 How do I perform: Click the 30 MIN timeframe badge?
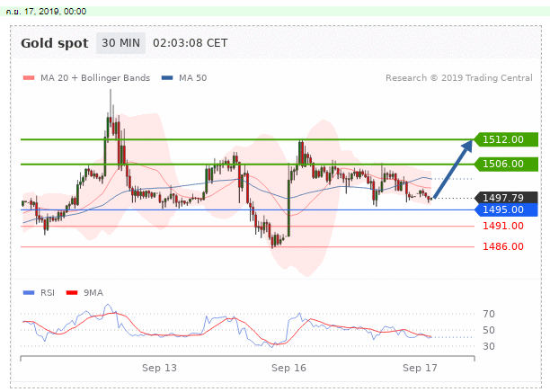120,43
